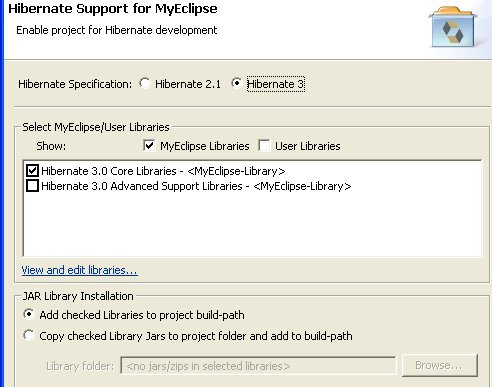Enable the User Libraries checkbox
Image resolution: width=492 pixels, height=387 pixels.
click(x=264, y=146)
